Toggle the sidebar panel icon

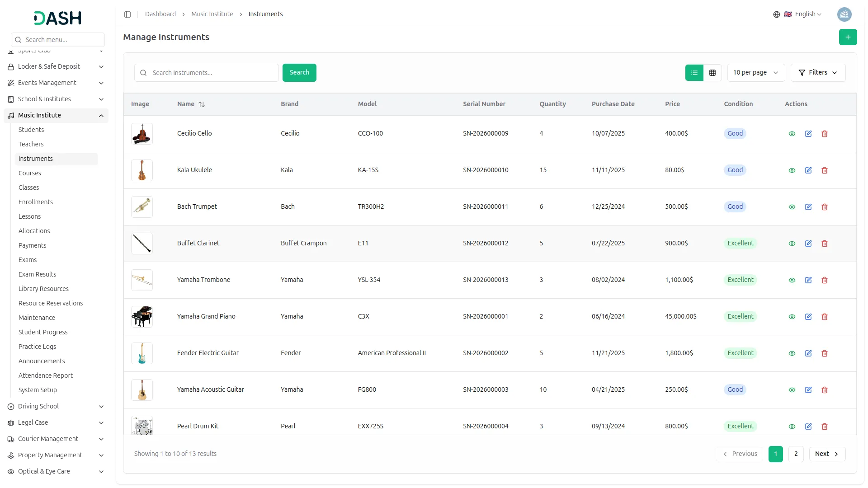tap(127, 14)
